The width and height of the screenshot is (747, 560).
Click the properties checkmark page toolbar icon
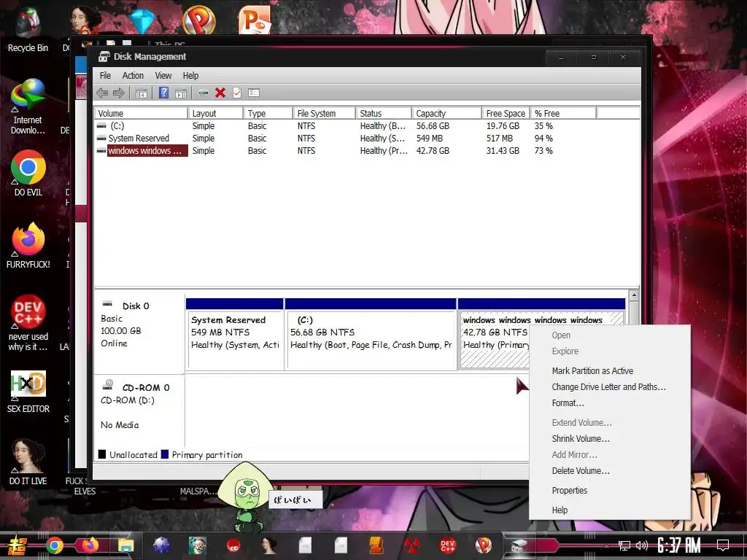(237, 93)
